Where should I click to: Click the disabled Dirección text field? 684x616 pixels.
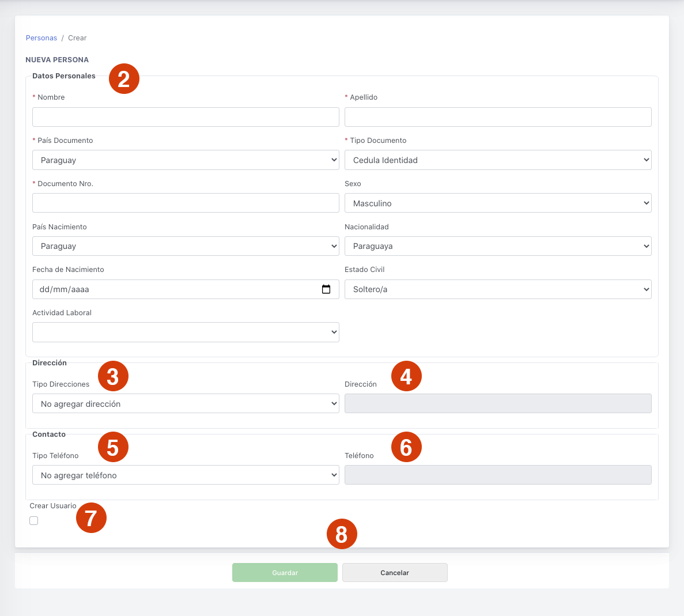coord(498,404)
